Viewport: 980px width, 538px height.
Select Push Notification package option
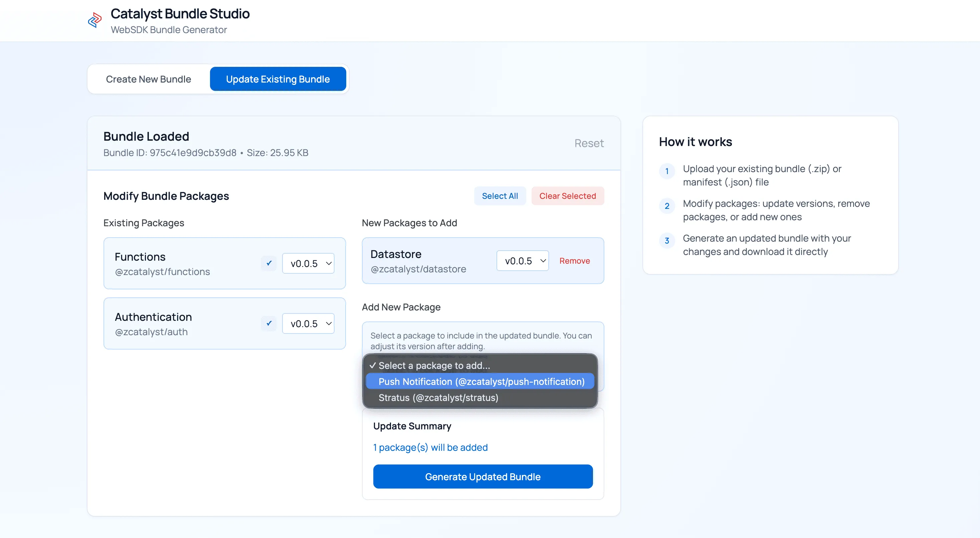point(480,382)
